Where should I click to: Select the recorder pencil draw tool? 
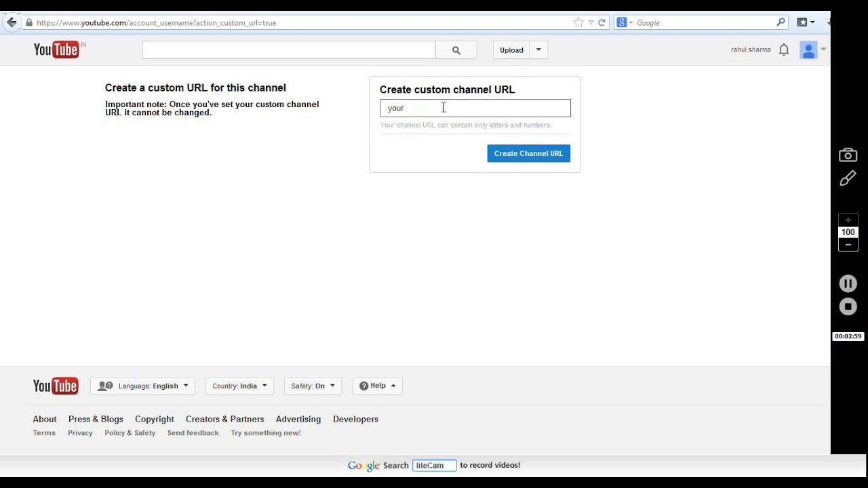point(848,178)
